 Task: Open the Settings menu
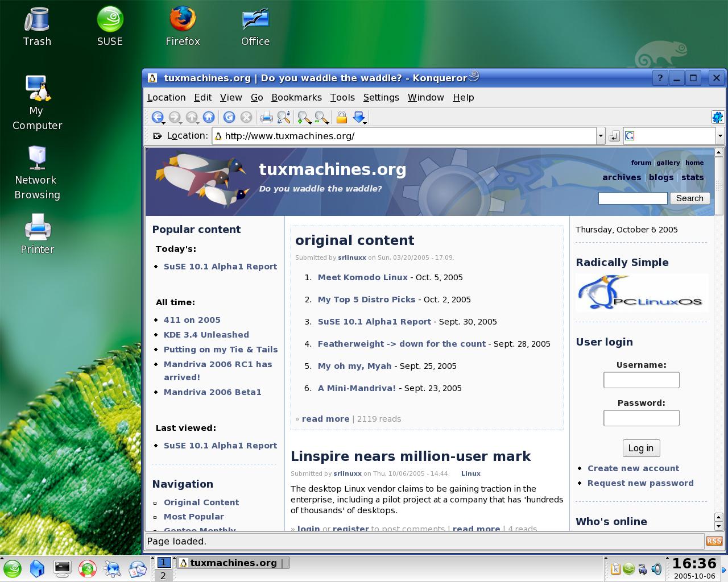click(381, 97)
